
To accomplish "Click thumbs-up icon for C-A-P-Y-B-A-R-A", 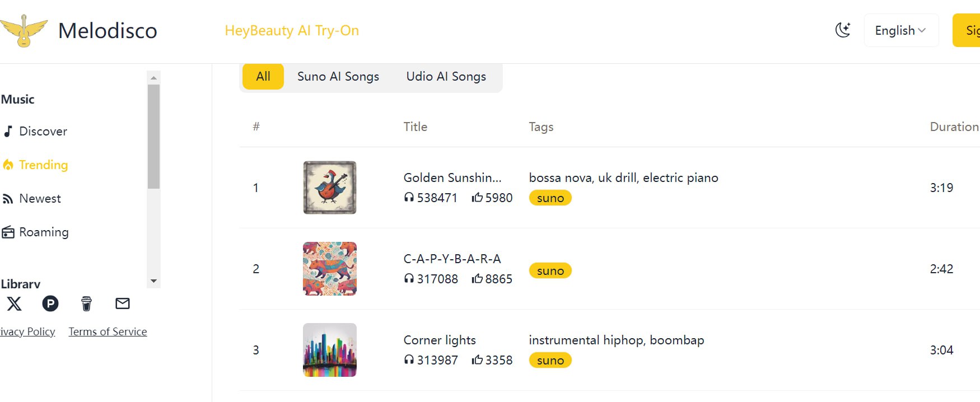I will tap(477, 278).
